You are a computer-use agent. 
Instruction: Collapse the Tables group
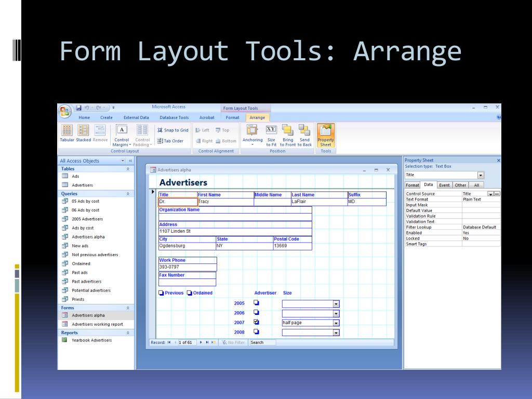[128, 169]
